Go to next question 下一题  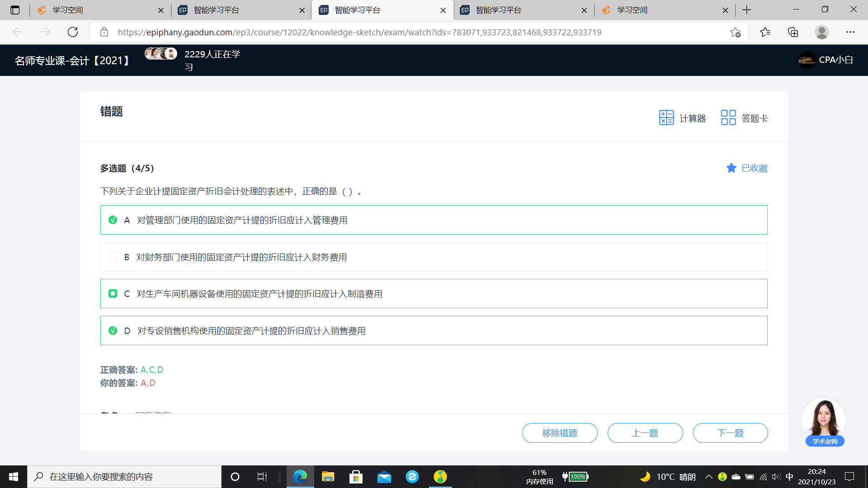[731, 433]
